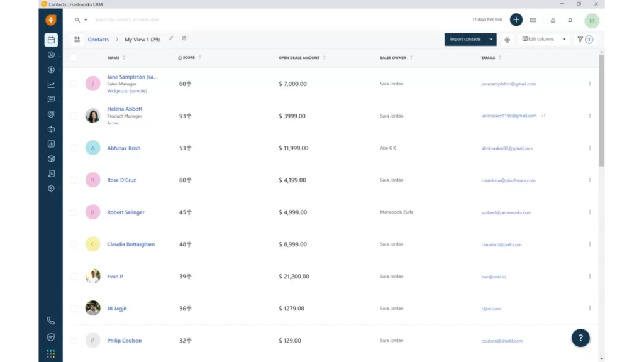Open the notifications bell icon
Viewport: 644px width, 362px height.
[x=570, y=20]
